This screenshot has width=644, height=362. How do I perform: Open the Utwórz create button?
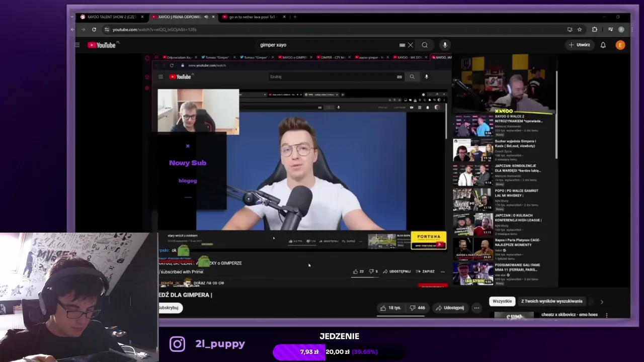click(579, 45)
